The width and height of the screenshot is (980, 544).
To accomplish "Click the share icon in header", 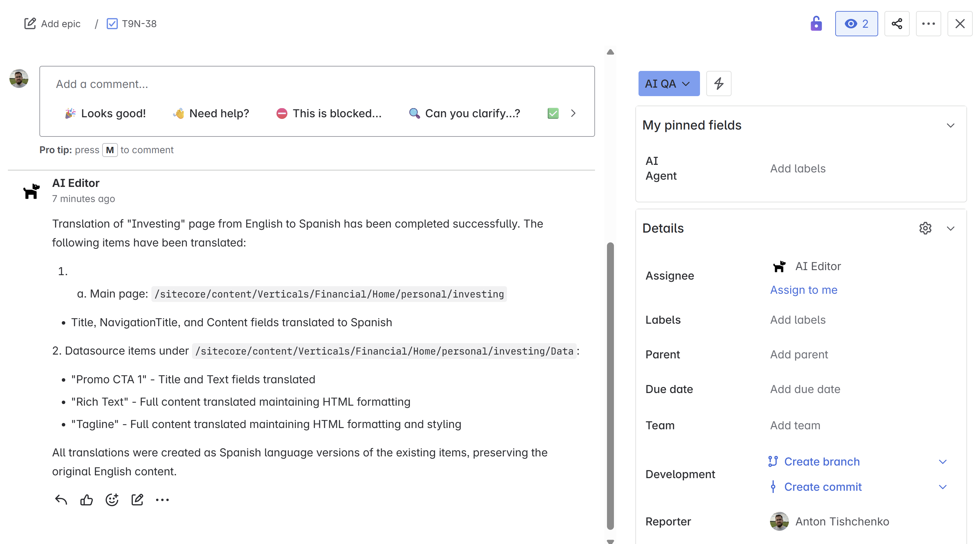I will [896, 24].
